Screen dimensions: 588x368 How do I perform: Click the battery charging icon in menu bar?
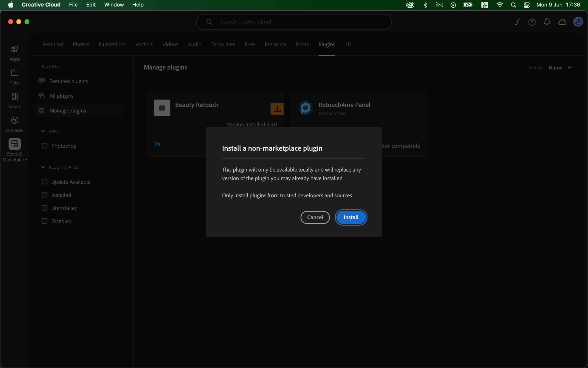coord(468,5)
